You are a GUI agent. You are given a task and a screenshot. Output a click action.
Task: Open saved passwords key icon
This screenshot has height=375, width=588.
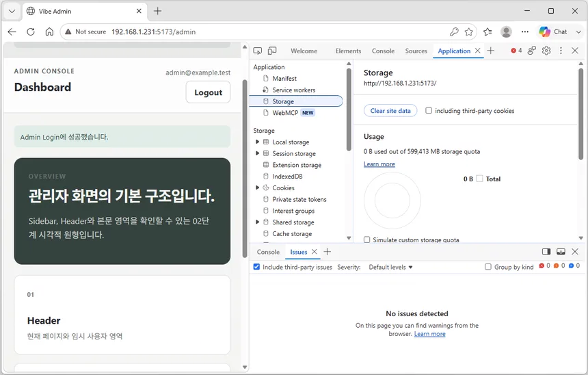click(x=454, y=32)
